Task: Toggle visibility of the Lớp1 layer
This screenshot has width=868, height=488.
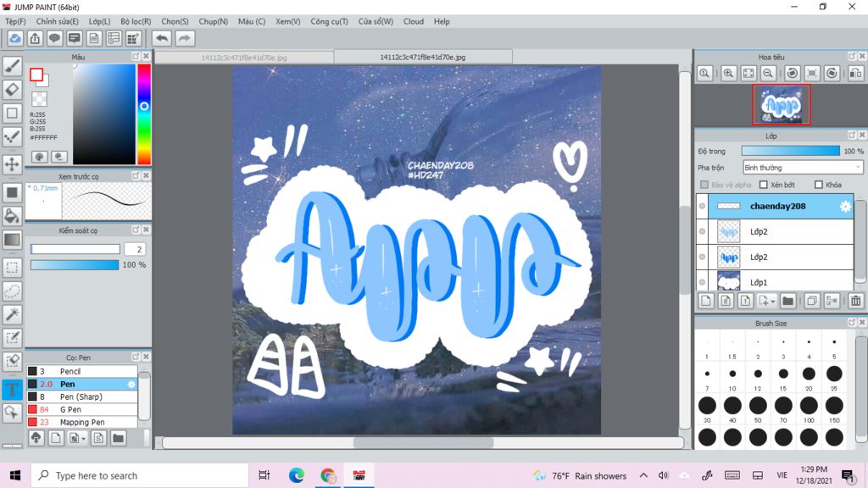Action: 702,282
